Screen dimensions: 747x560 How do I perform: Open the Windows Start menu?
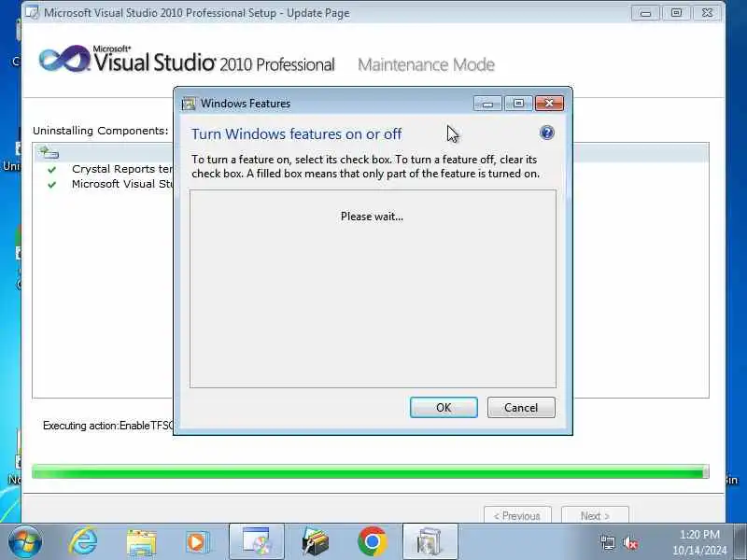pos(25,542)
